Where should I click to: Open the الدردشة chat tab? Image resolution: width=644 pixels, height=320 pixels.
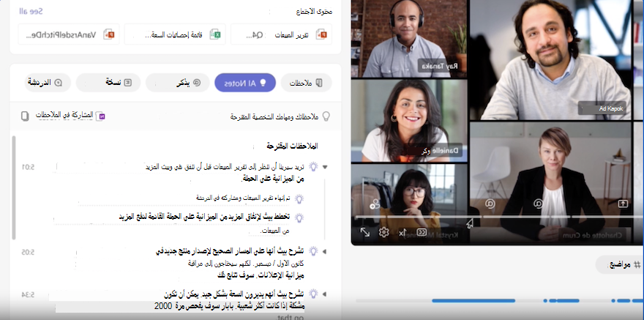(48, 83)
